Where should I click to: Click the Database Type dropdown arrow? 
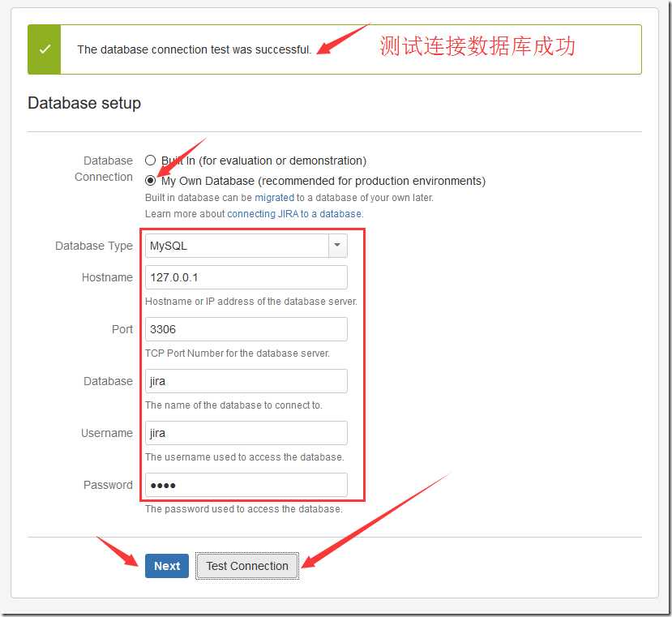point(337,246)
